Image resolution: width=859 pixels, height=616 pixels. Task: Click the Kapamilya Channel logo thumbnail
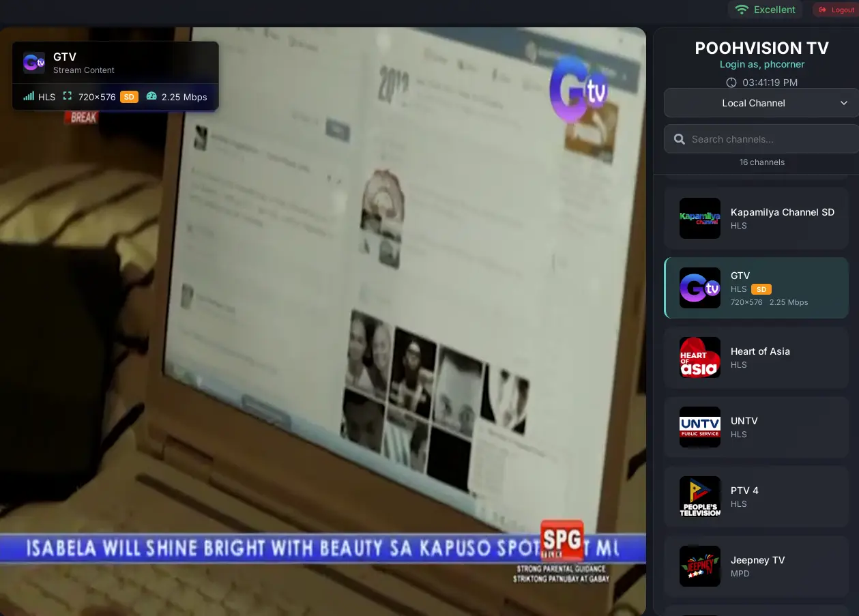click(x=700, y=218)
